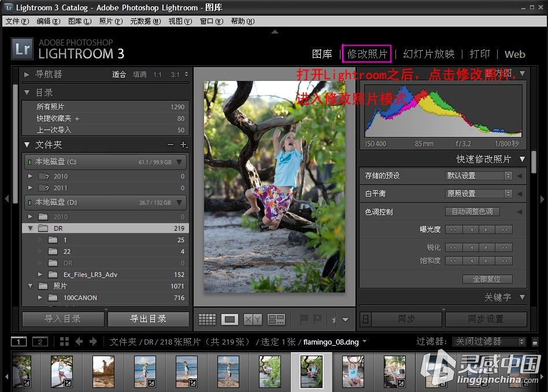Open the 照片(P) menu

pyautogui.click(x=111, y=21)
